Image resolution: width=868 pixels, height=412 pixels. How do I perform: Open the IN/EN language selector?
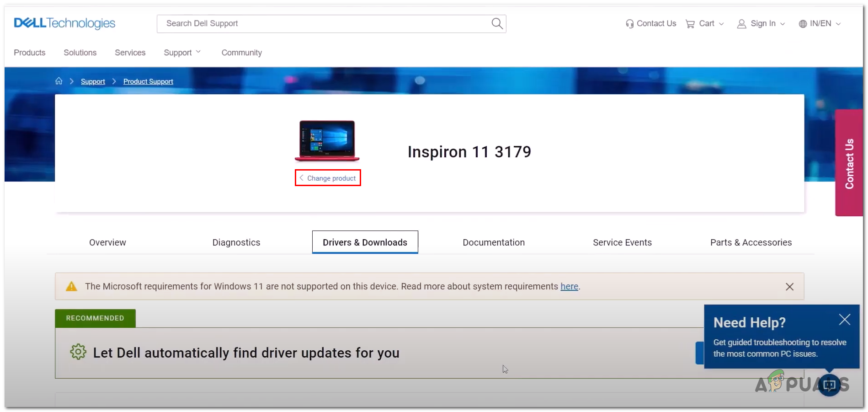coord(820,24)
